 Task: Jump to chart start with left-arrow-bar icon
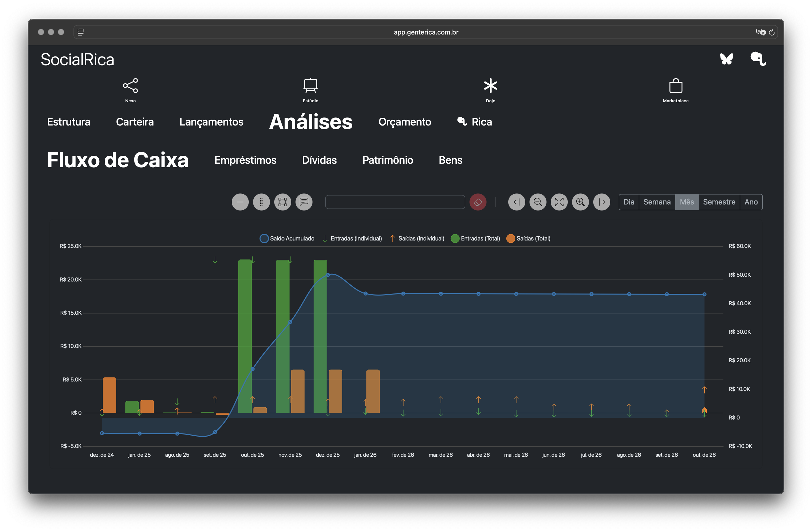click(x=516, y=202)
